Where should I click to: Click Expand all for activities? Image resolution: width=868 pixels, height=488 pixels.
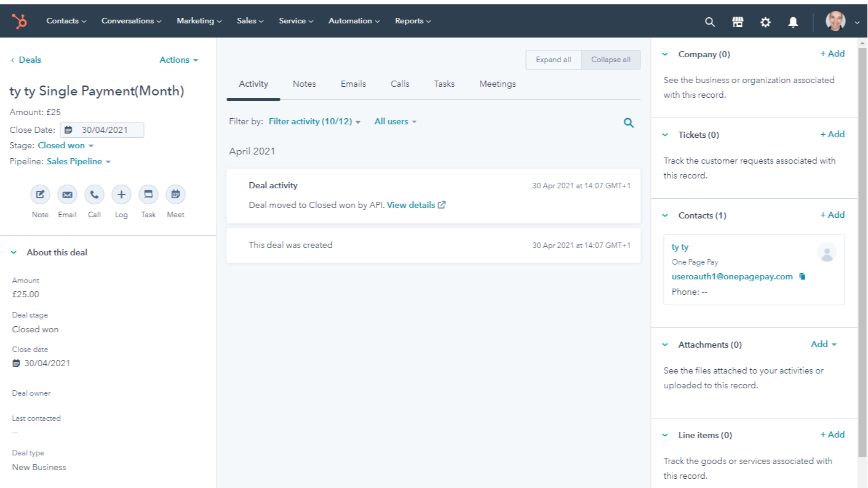tap(553, 60)
